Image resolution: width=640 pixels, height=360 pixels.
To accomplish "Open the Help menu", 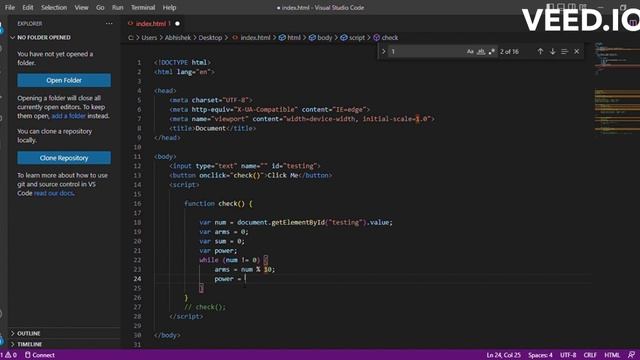I will click(x=169, y=7).
